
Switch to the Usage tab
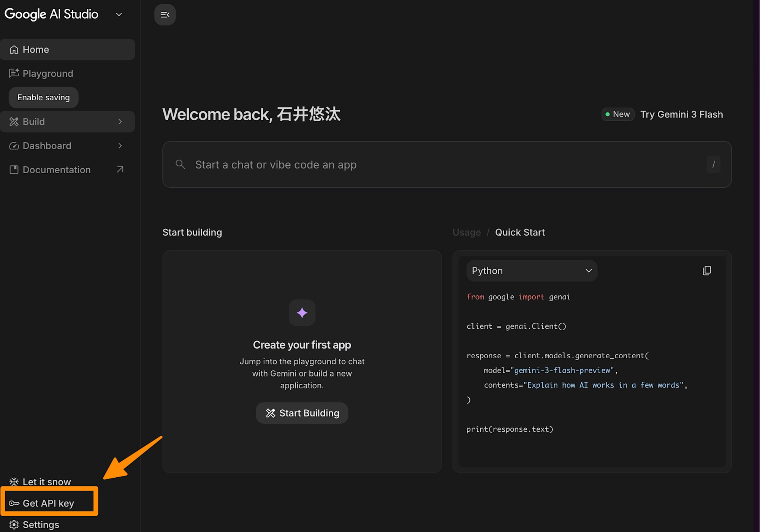point(466,232)
